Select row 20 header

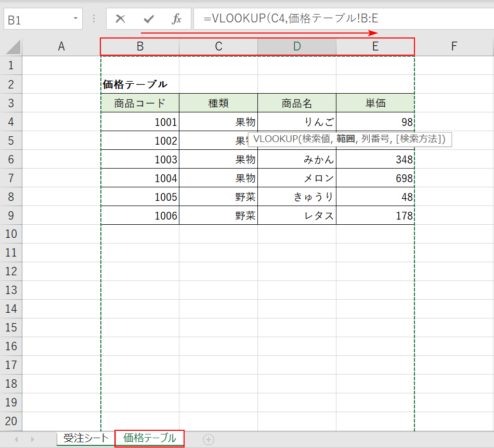(x=11, y=421)
